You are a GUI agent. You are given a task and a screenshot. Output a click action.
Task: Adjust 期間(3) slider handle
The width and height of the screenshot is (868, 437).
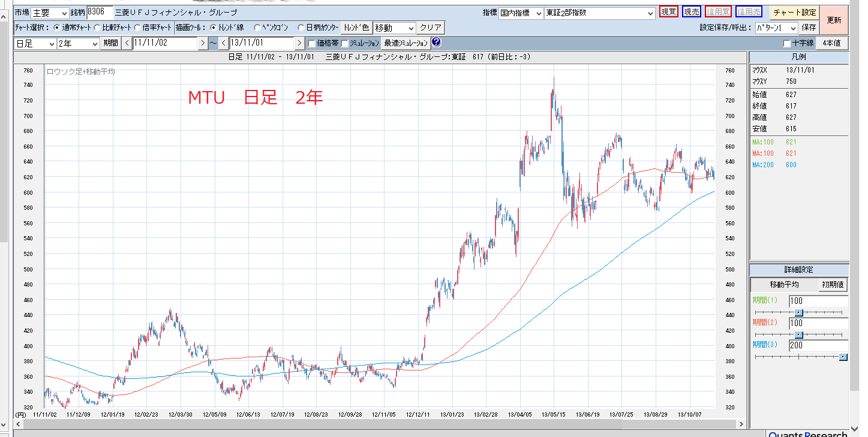tap(843, 357)
